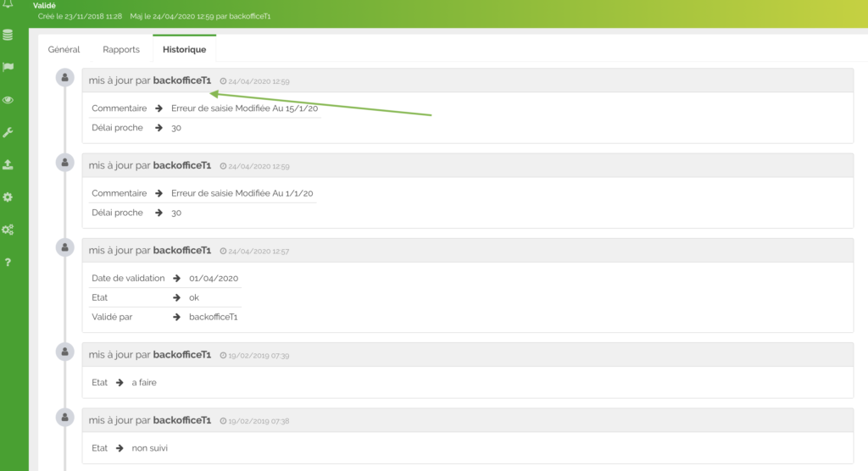Click the 'Erreur de saisie Modifiée Au 15/1/20' comment

243,108
